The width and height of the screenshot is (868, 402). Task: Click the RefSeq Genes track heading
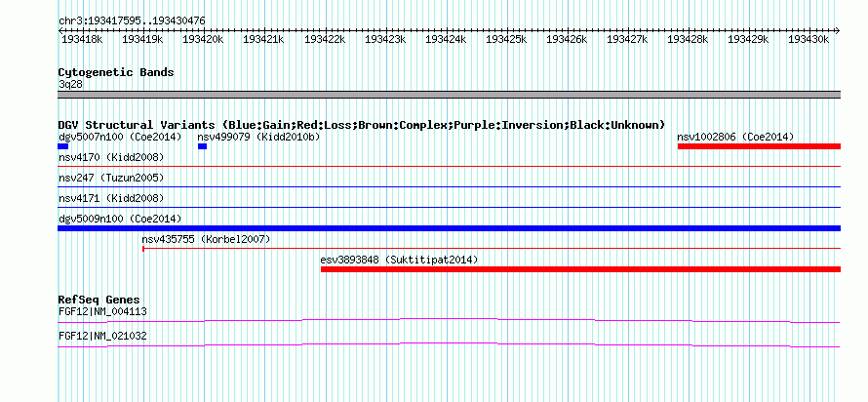tap(99, 301)
